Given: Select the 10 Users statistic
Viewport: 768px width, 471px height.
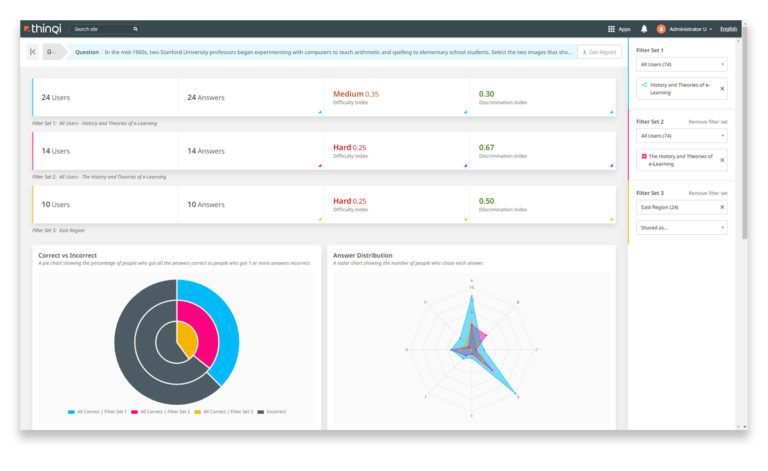Looking at the screenshot, I should (55, 204).
